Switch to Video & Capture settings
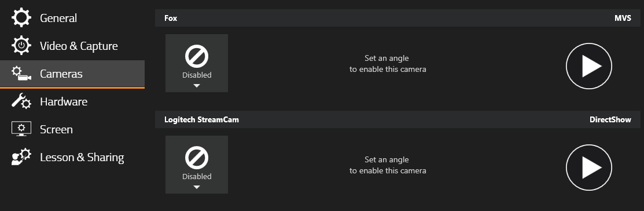644x211 pixels. (x=72, y=46)
